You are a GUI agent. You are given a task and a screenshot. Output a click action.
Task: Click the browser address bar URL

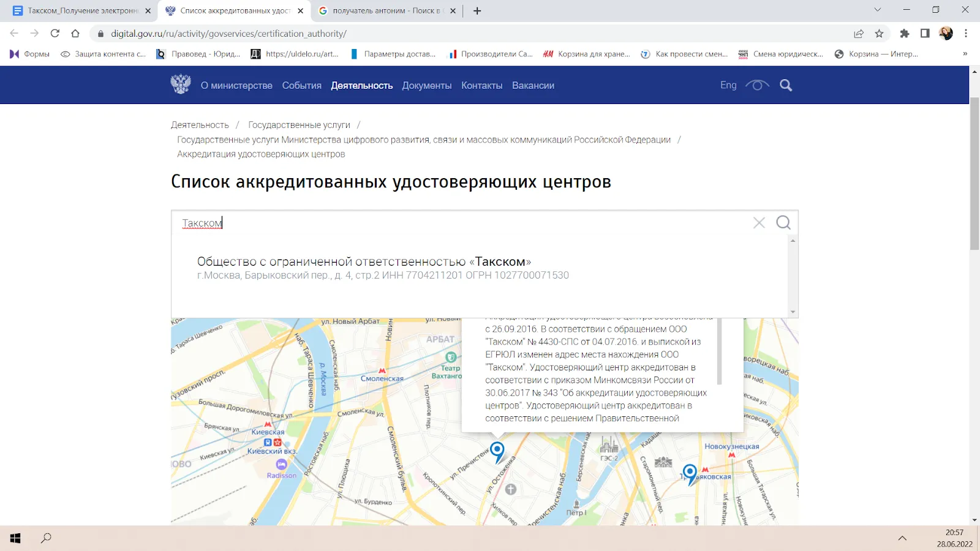(x=228, y=34)
